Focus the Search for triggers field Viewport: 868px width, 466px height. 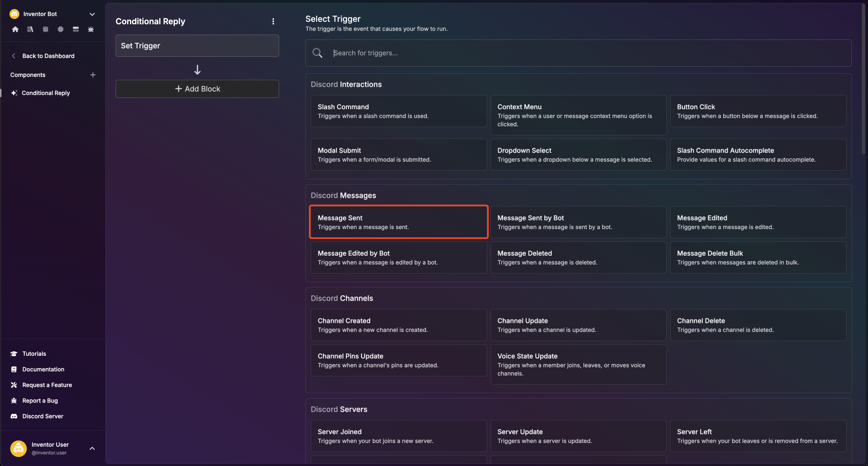click(x=578, y=53)
